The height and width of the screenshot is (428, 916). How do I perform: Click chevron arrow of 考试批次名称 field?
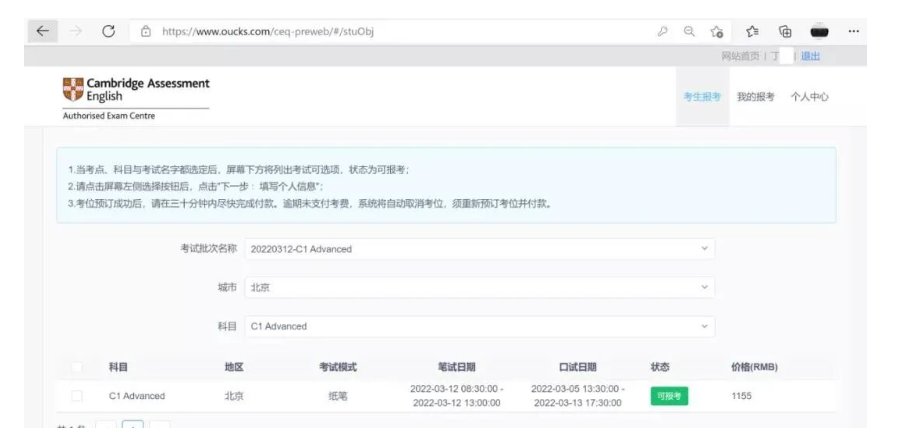click(x=705, y=249)
